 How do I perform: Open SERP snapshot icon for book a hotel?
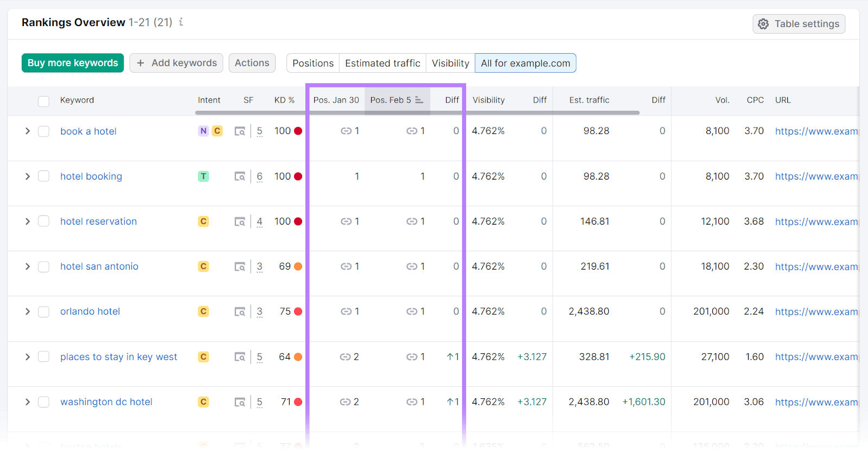pyautogui.click(x=240, y=131)
